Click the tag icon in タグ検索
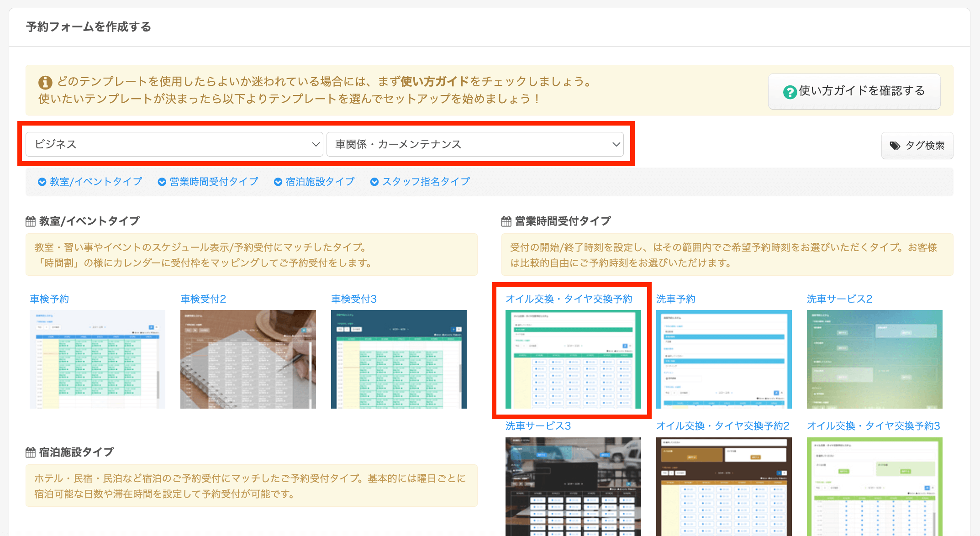Image resolution: width=980 pixels, height=536 pixels. 895,146
